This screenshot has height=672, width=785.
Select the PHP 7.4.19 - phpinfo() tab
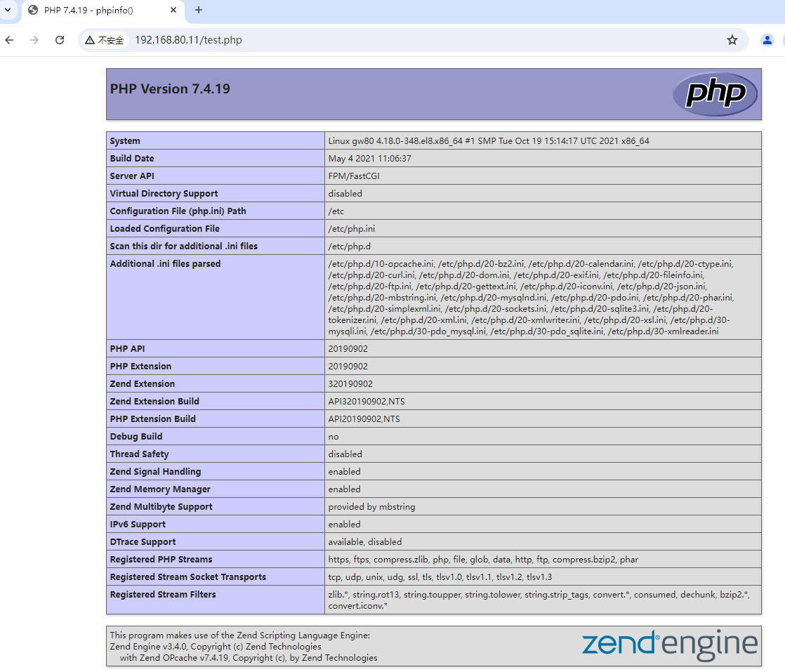pyautogui.click(x=103, y=11)
